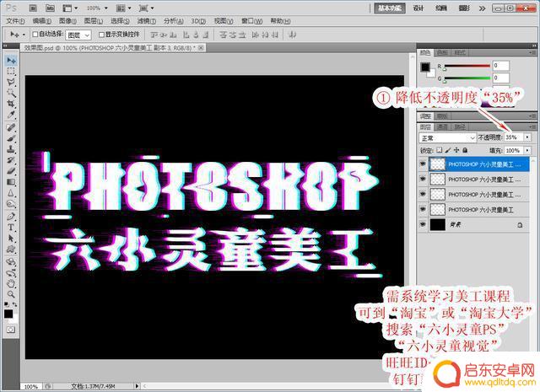Click the toolbox foreground color swatch
Image resolution: width=540 pixels, height=392 pixels.
click(8, 314)
